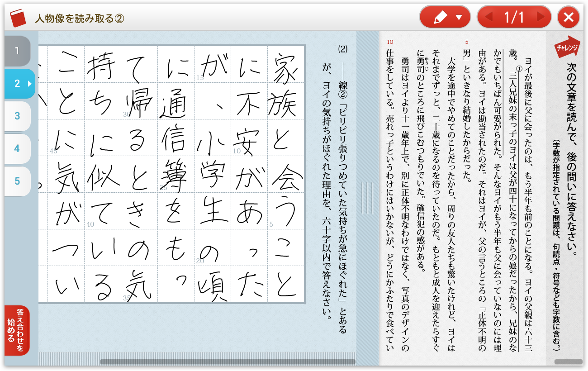
Task: Close the lesson with X button
Action: (569, 17)
